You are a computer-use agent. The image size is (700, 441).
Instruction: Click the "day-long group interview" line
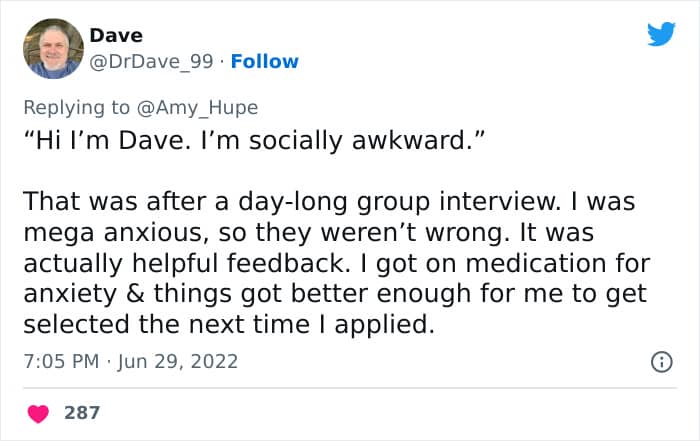point(329,202)
